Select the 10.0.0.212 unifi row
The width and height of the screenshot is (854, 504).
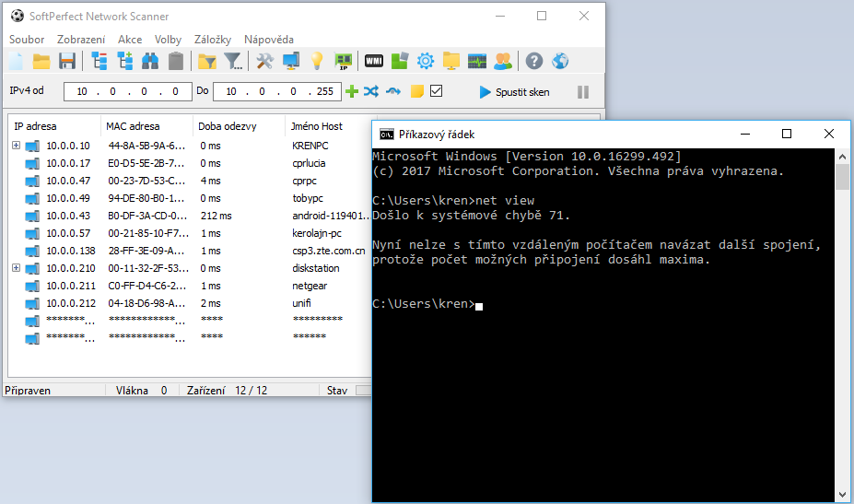pos(190,303)
